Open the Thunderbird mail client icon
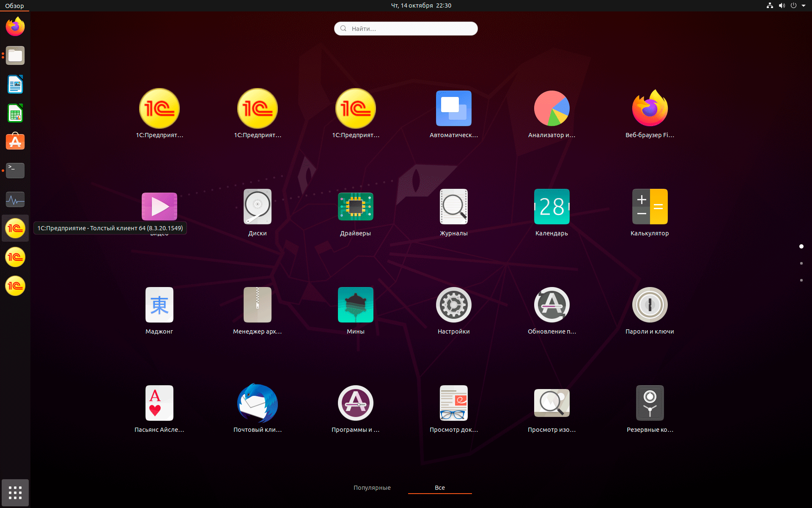The image size is (812, 508). (257, 403)
